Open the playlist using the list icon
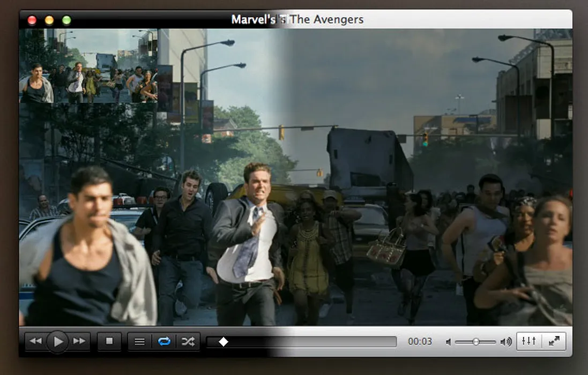Viewport: 588px width, 375px height. pos(139,342)
